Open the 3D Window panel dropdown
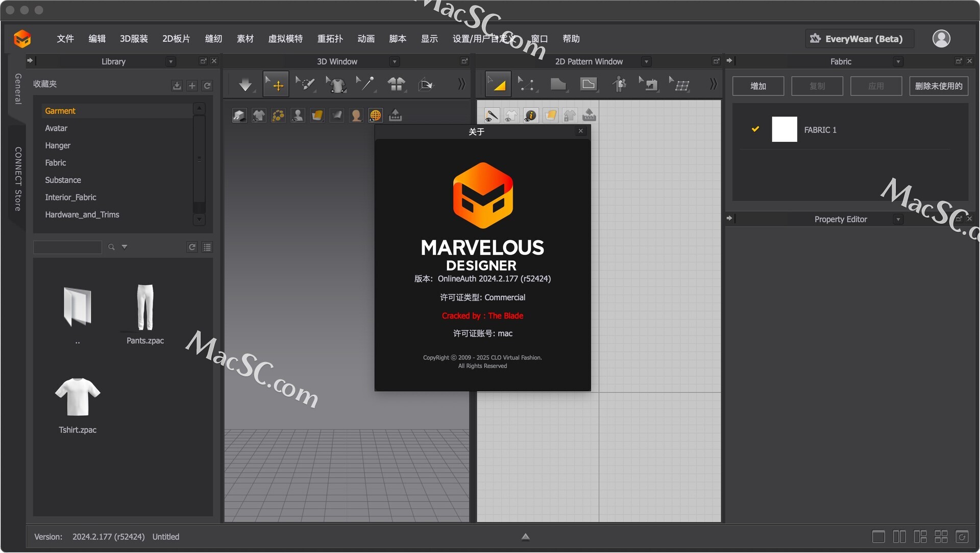This screenshot has width=980, height=553. click(395, 62)
